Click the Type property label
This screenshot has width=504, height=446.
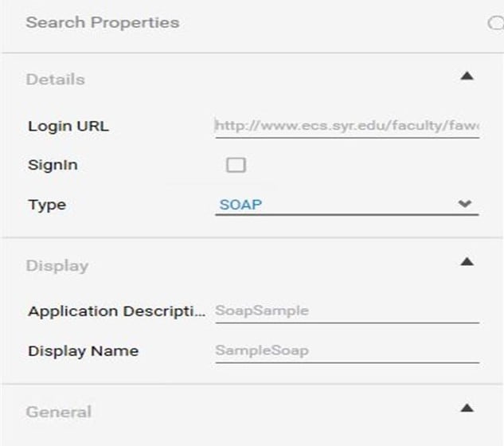click(x=47, y=205)
